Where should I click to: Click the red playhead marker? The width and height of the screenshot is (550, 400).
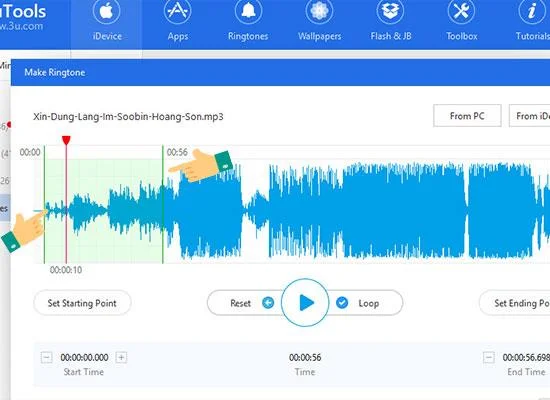tap(66, 140)
